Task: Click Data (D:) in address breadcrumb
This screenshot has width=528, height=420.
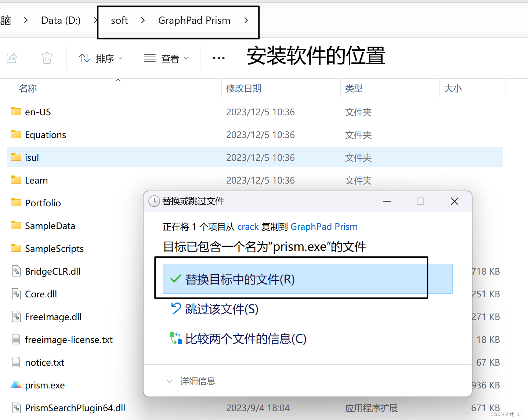Action: pos(61,20)
